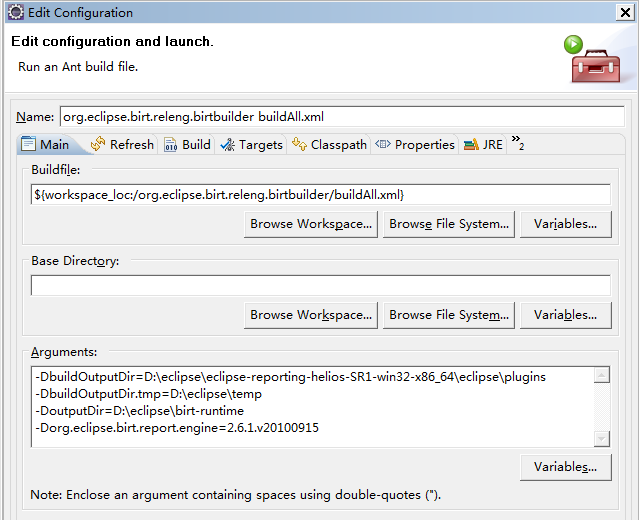
Task: Open the Targets tab
Action: (x=251, y=144)
